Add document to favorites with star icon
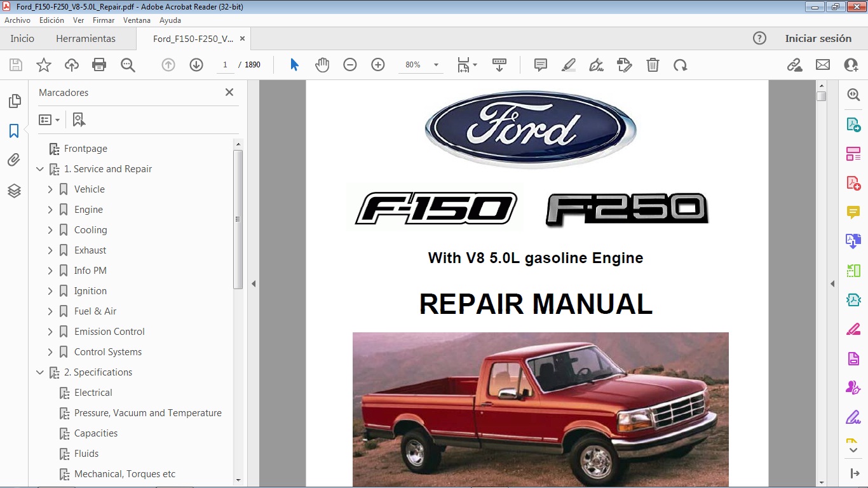 click(x=44, y=65)
